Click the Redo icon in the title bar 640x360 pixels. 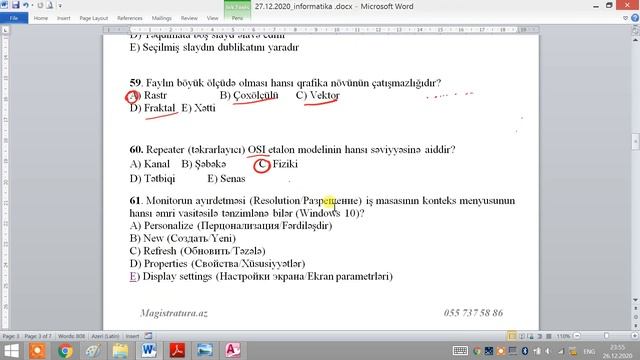click(x=40, y=5)
